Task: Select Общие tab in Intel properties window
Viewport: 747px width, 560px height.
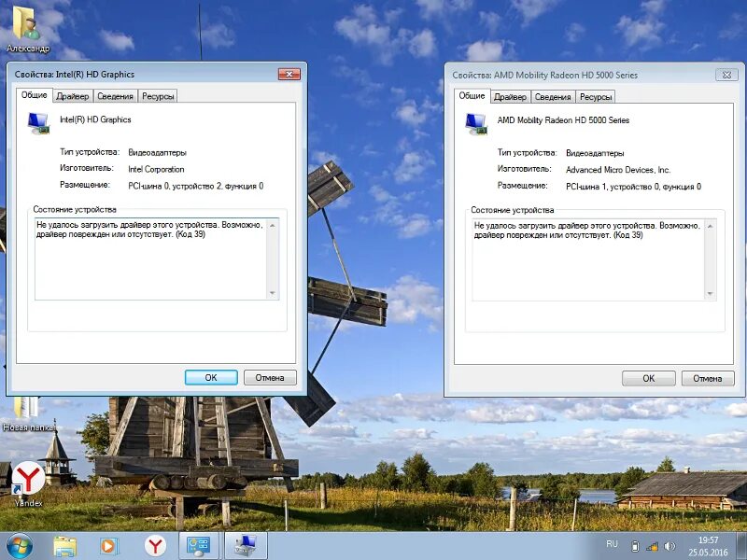Action: point(35,95)
